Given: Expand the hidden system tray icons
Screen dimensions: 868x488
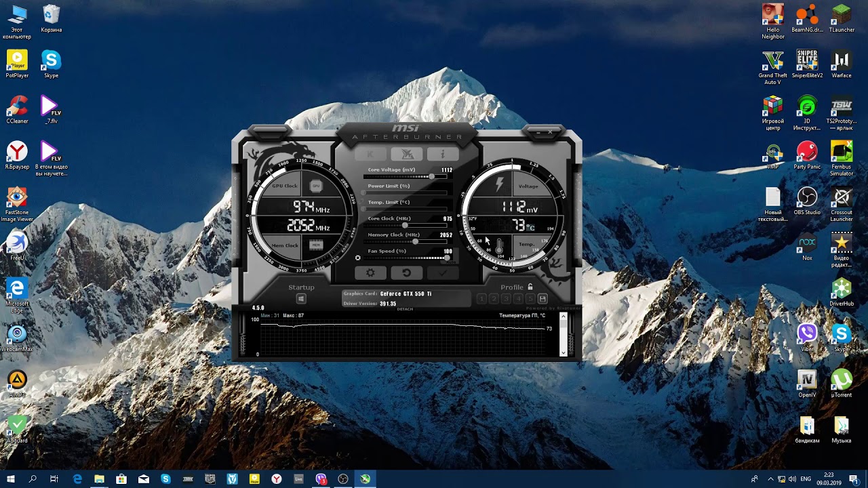Looking at the screenshot, I should (770, 479).
